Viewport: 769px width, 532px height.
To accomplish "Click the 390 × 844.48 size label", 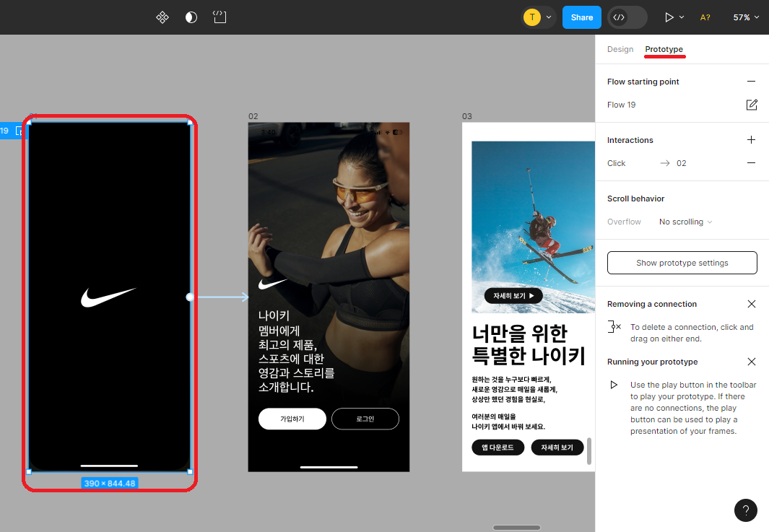I will 109,483.
